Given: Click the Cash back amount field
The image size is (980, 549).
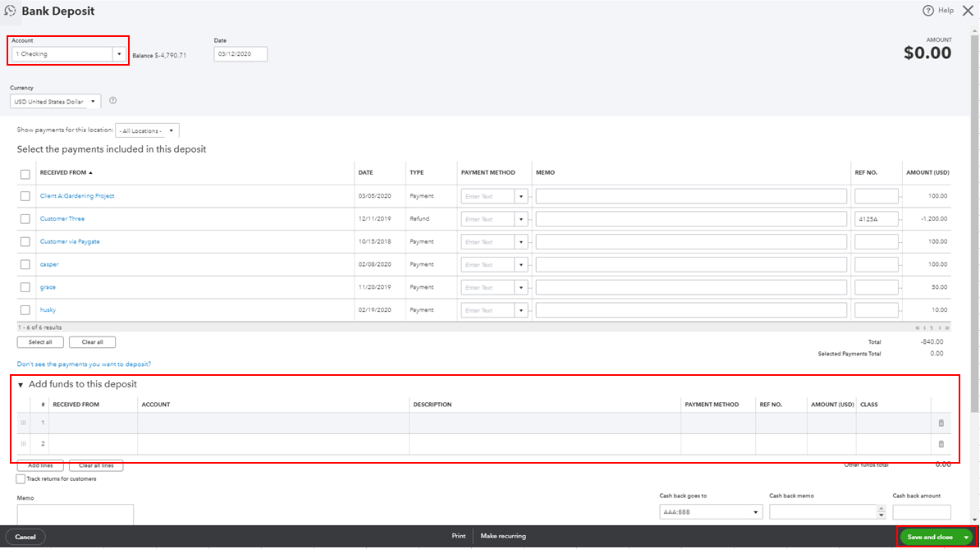Looking at the screenshot, I should [921, 512].
